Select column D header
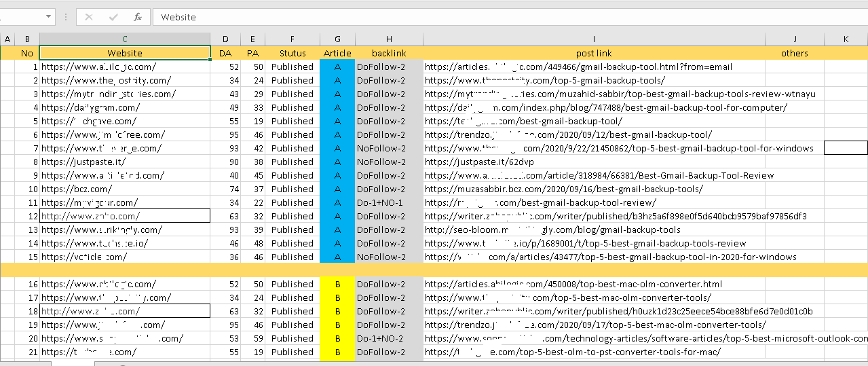 [225, 39]
